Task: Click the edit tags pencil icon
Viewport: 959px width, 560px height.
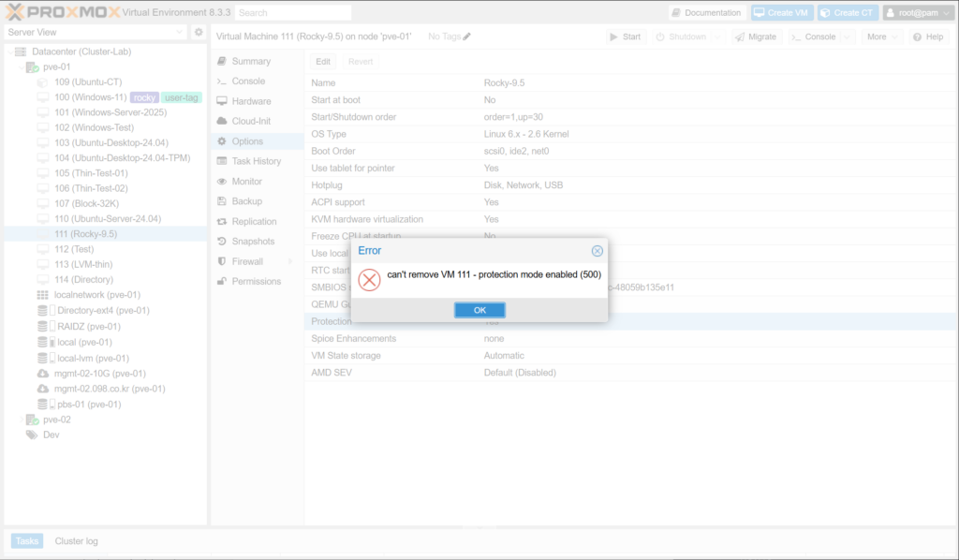Action: [467, 37]
